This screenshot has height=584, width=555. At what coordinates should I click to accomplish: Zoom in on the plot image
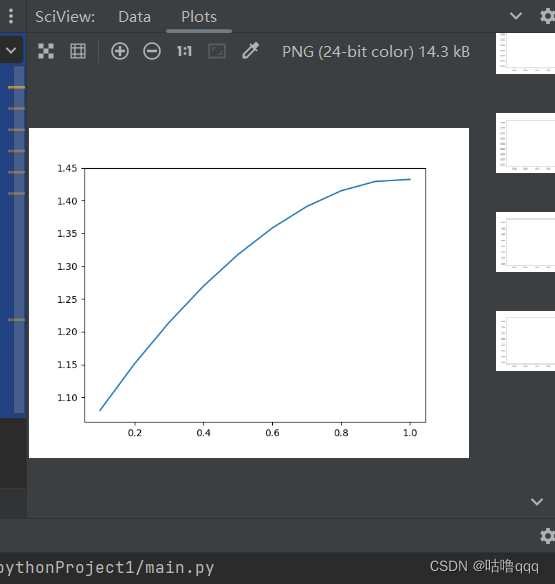[x=120, y=51]
